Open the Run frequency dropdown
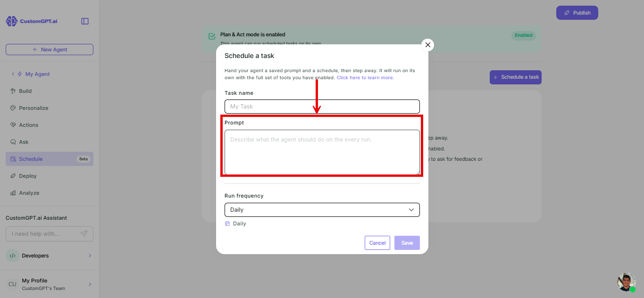Screen dimensions: 644x298 click(x=322, y=210)
